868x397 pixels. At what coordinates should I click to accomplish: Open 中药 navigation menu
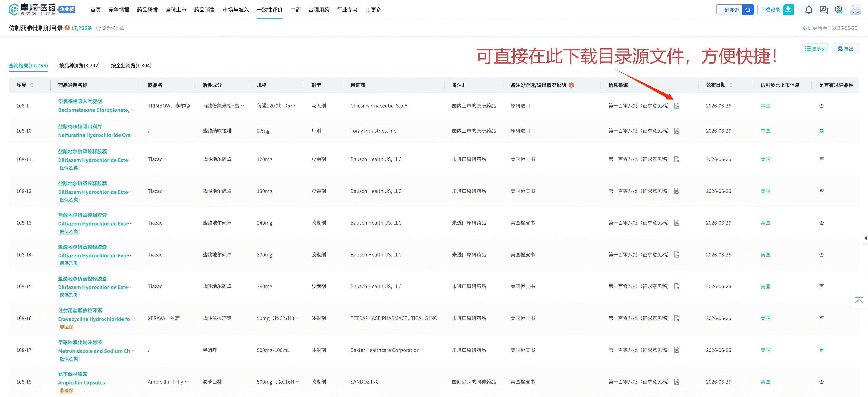295,10
